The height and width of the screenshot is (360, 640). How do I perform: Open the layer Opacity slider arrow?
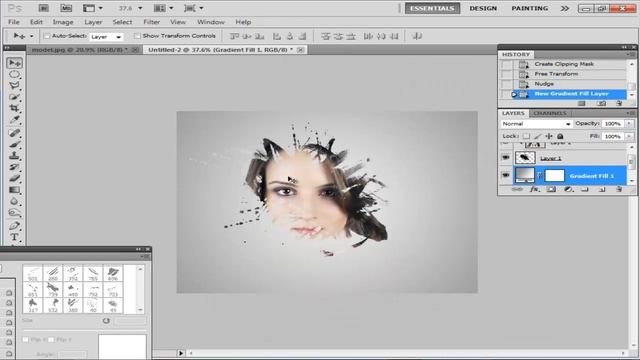tap(629, 123)
